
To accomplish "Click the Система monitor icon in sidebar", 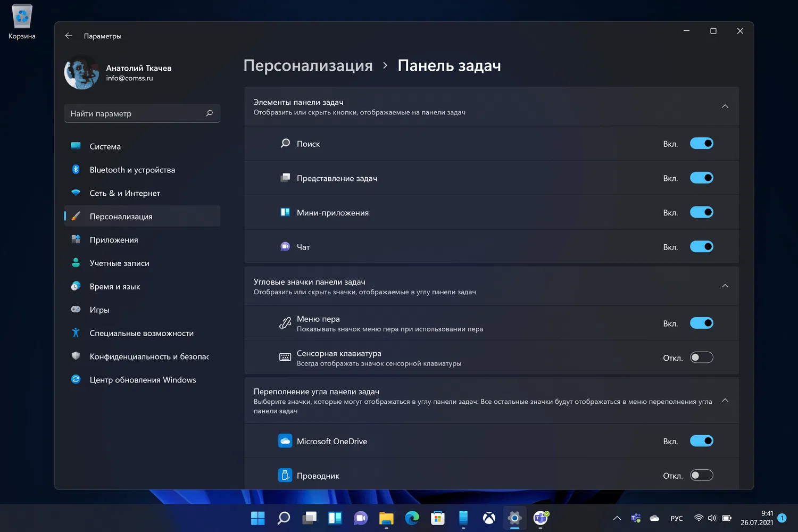I will click(76, 146).
